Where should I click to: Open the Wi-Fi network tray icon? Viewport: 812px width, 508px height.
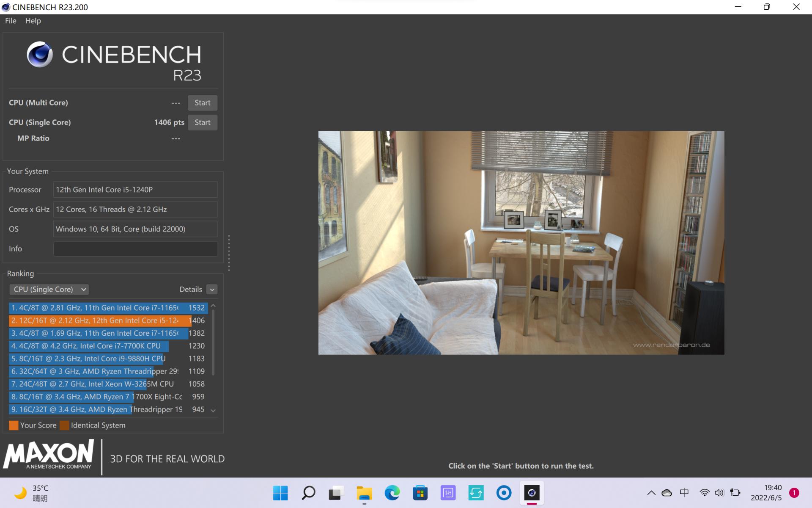click(704, 493)
